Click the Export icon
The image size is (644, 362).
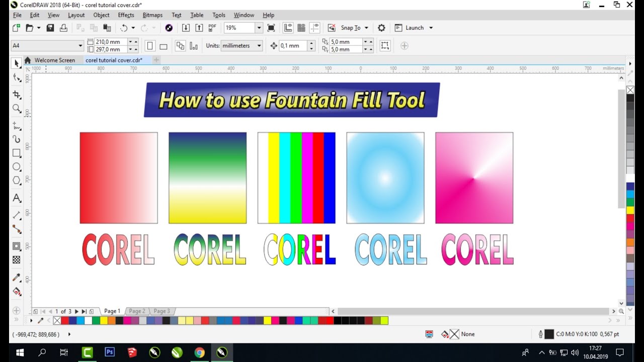[199, 28]
